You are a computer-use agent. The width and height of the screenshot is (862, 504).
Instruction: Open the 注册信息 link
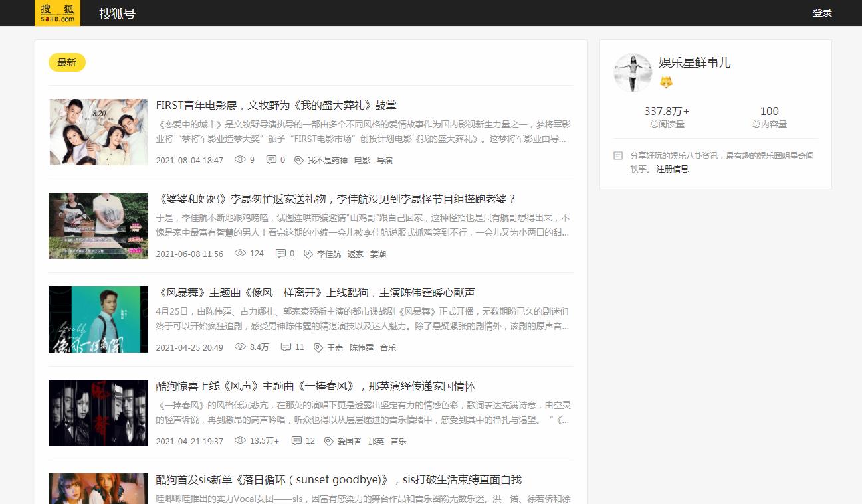click(673, 169)
